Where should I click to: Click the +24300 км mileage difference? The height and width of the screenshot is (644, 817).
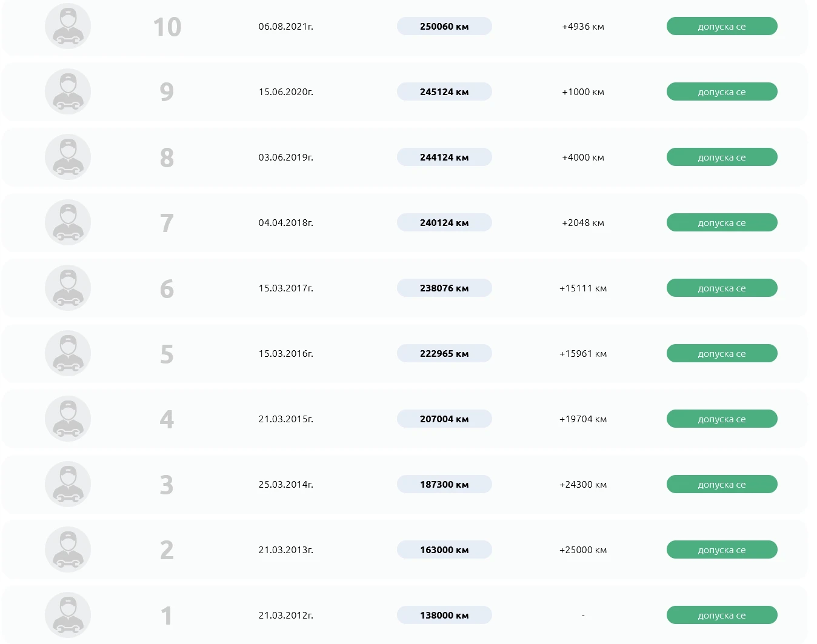coord(583,485)
